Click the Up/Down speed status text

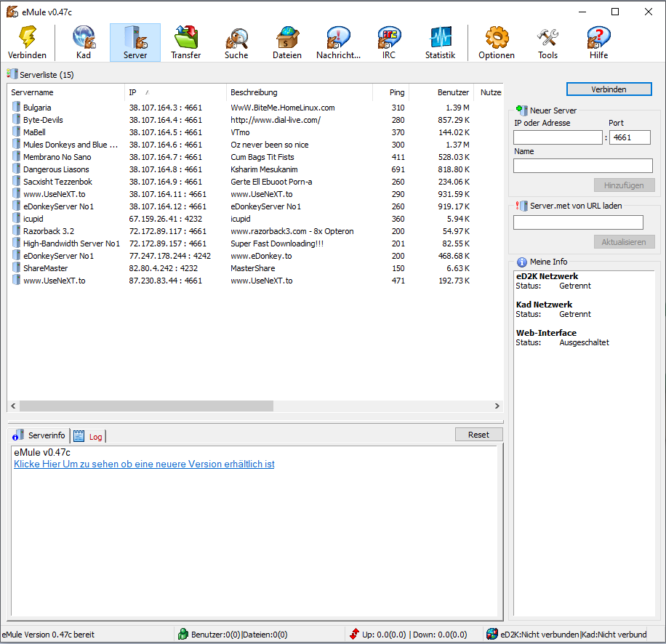point(414,635)
